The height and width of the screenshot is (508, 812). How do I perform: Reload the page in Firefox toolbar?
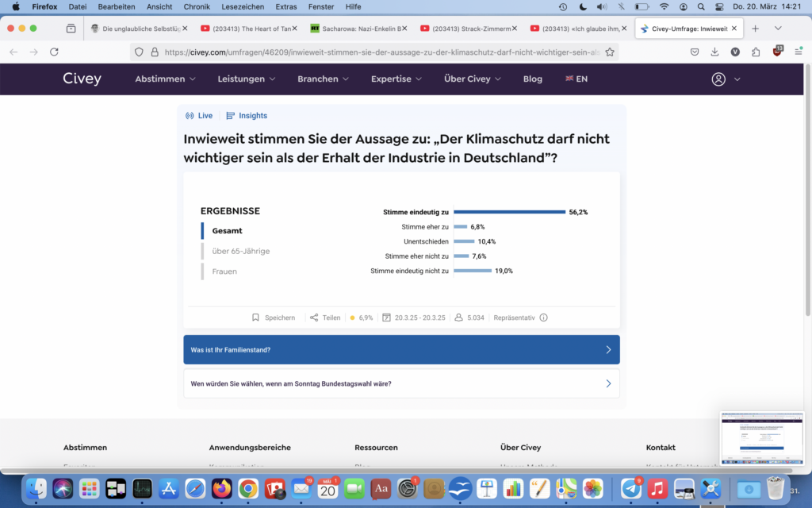point(54,52)
